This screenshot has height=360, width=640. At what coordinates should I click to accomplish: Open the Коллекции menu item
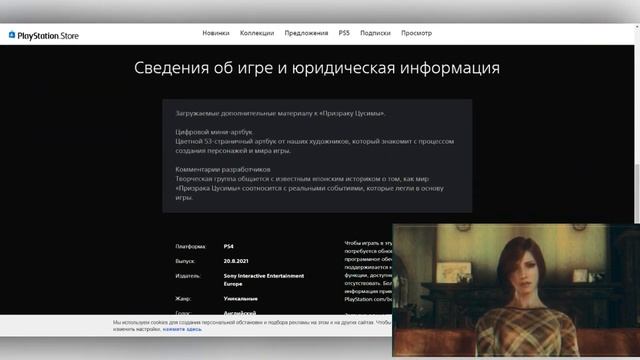(x=257, y=33)
